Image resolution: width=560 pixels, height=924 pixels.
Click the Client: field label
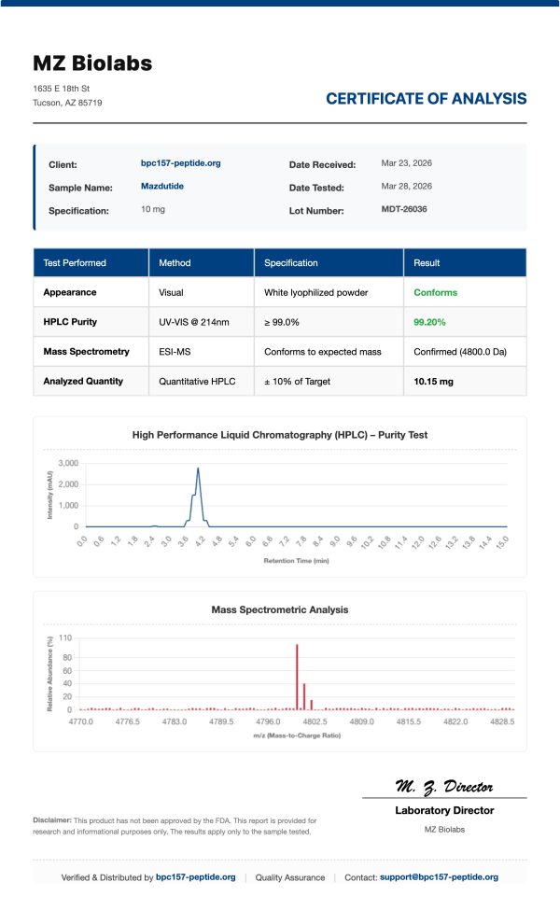(x=63, y=165)
